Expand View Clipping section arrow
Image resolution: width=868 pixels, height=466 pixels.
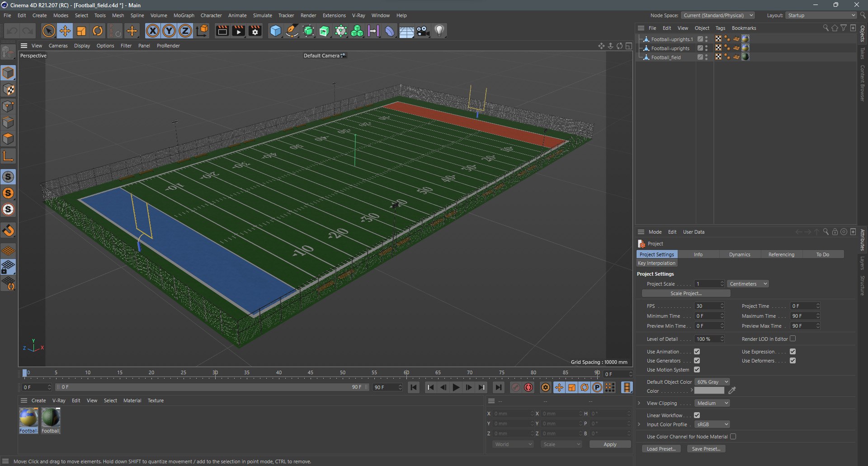pos(639,403)
